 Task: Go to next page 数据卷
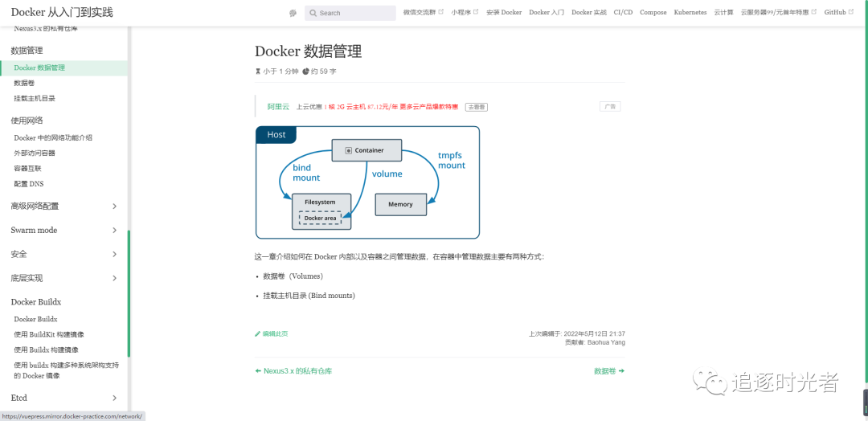click(609, 371)
